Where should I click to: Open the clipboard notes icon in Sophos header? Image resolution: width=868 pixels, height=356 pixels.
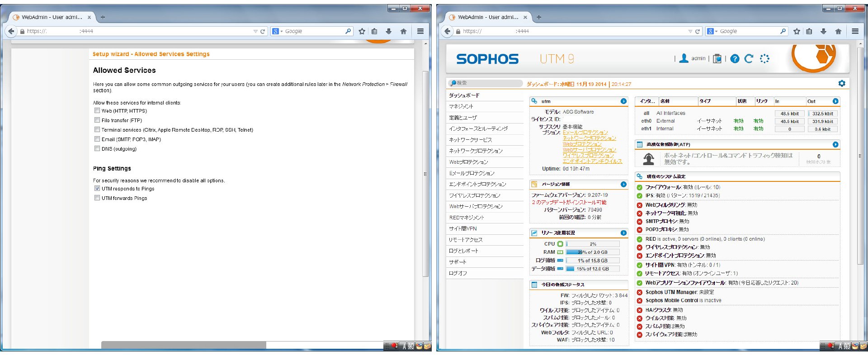(717, 59)
